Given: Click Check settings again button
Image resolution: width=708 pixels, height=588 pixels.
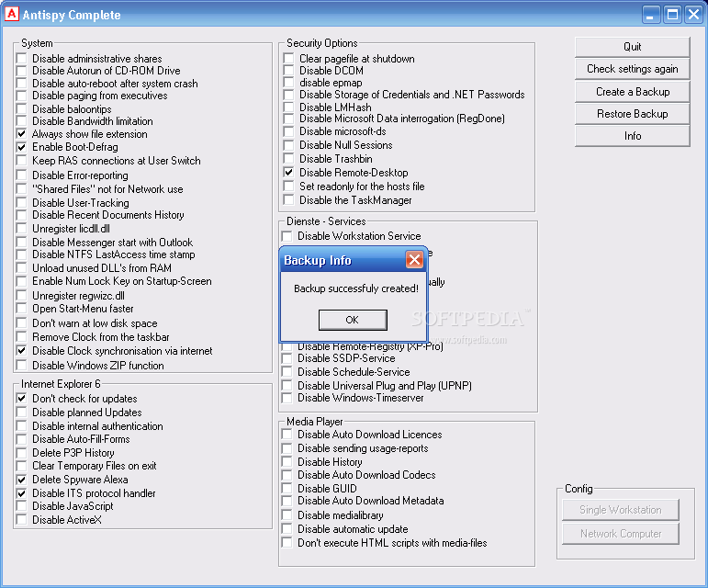Looking at the screenshot, I should click(632, 69).
